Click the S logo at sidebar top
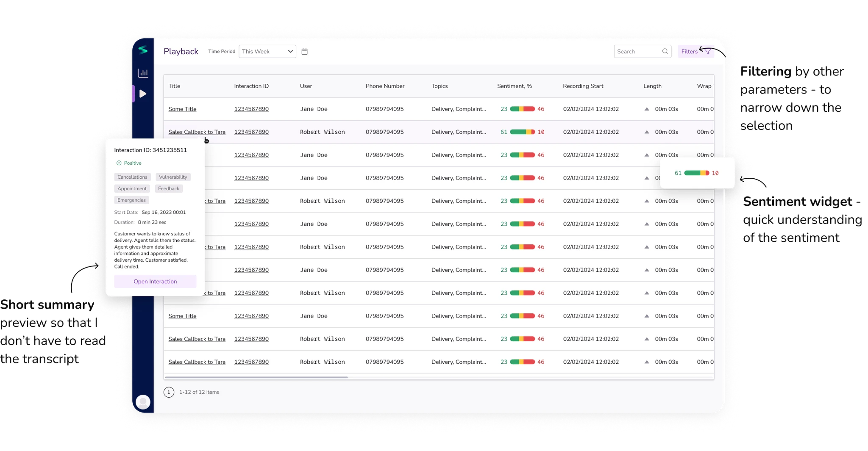Image resolution: width=868 pixels, height=451 pixels. (143, 50)
